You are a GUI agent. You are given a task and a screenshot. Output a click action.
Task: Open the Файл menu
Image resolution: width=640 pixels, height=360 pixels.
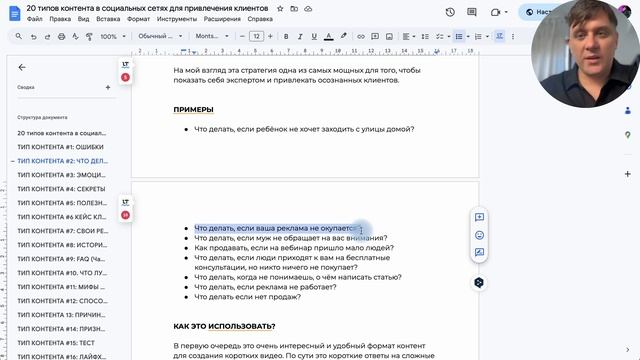point(35,19)
